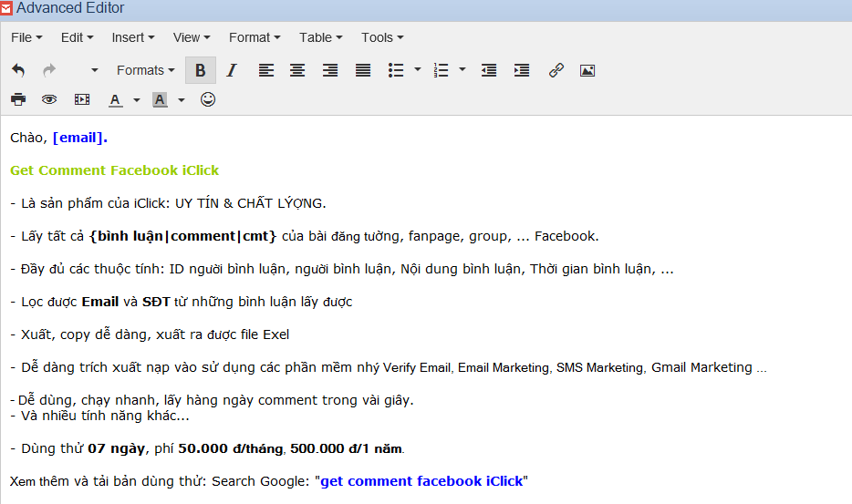Click line 'Và nhiều tính năng khác...'
Screen dimensions: 852x504
(99, 416)
